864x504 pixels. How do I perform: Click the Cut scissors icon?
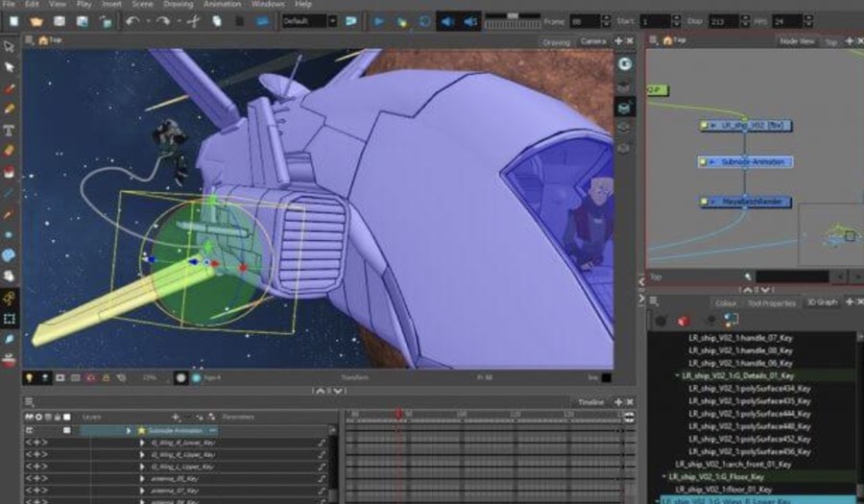point(195,20)
